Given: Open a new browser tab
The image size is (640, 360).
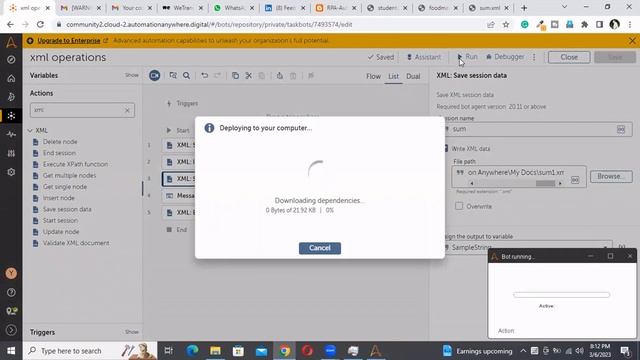Looking at the screenshot, I should (x=524, y=8).
